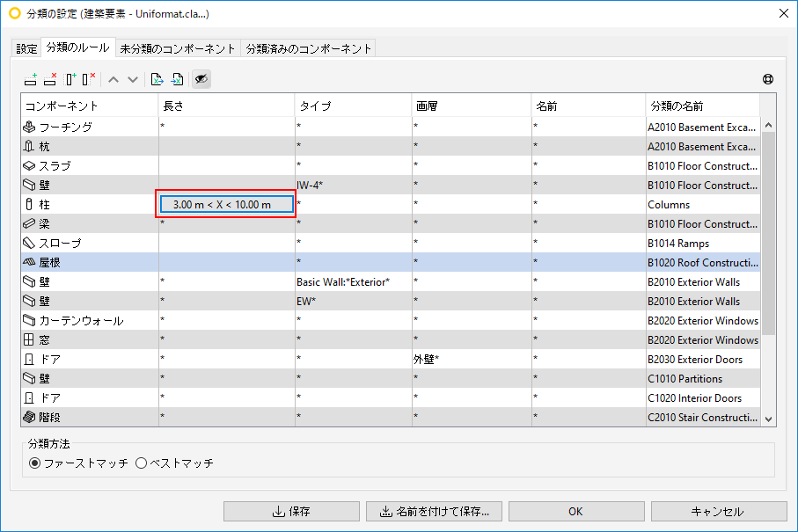Delete the selected rule row
Screen dimensions: 798x532
point(50,79)
